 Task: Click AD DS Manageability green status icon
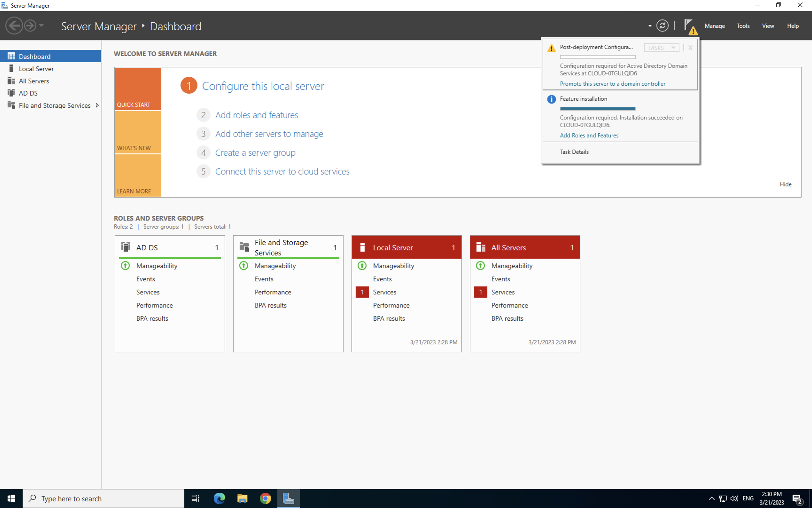(x=125, y=266)
